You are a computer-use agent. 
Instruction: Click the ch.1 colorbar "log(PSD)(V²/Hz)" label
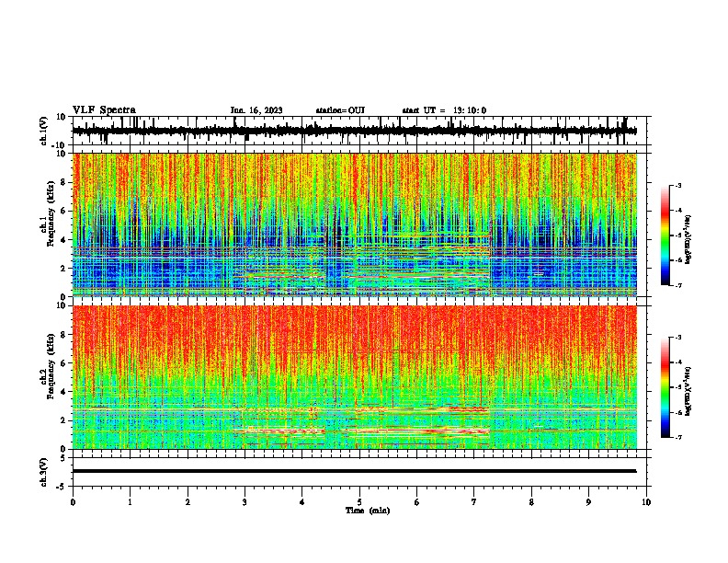click(688, 240)
